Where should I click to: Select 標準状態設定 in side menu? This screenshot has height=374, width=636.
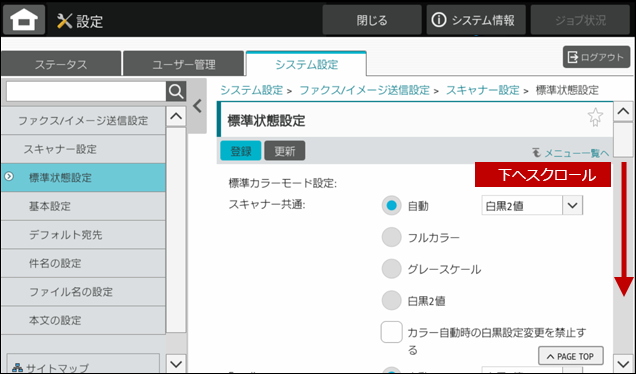click(x=83, y=177)
